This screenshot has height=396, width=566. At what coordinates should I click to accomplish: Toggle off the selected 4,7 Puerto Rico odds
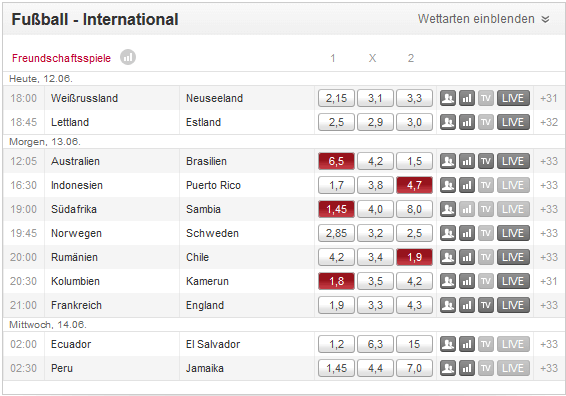414,185
